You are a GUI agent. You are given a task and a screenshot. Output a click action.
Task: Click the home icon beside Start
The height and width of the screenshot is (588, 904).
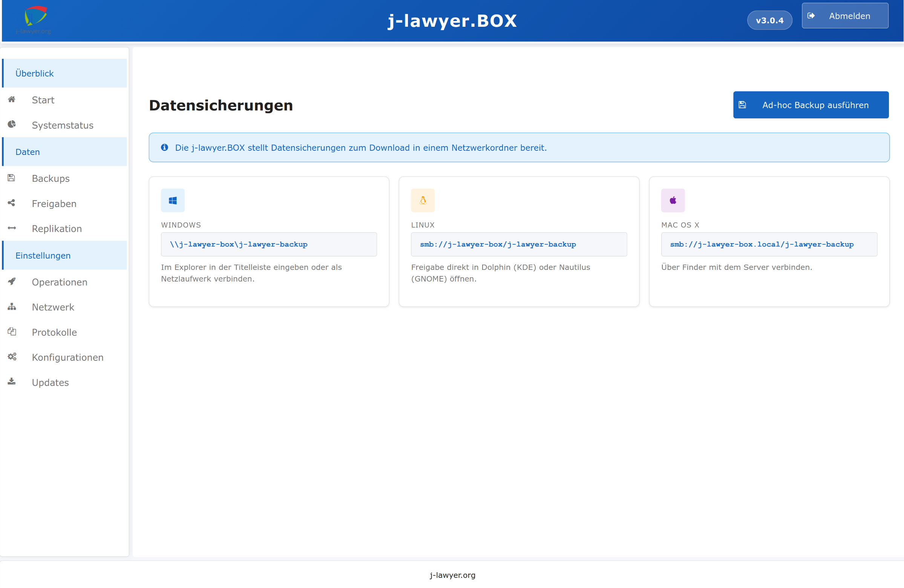tap(12, 100)
